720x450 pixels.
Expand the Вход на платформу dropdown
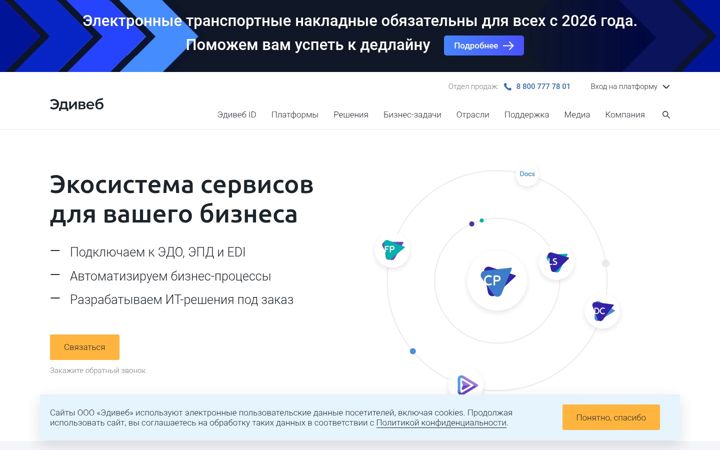630,86
